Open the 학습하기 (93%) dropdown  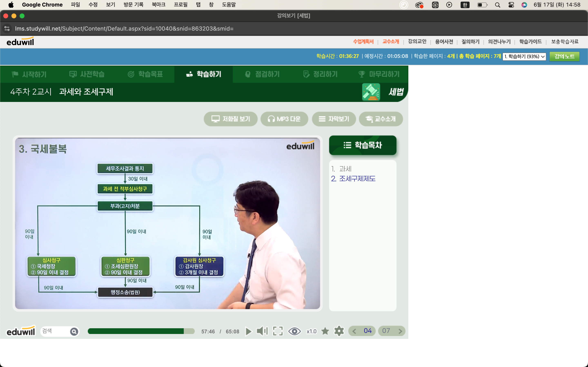524,56
